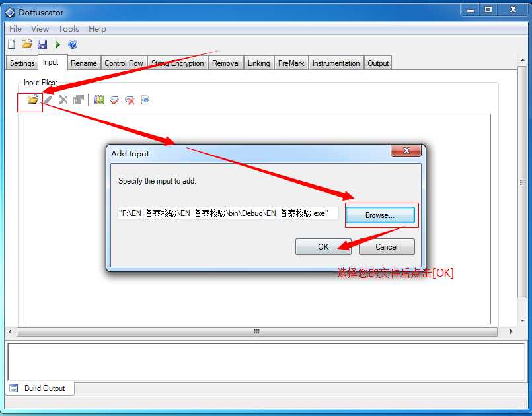Viewport: 532px width, 416px height.
Task: Click the vertical scrollbar up arrow
Action: 523,61
